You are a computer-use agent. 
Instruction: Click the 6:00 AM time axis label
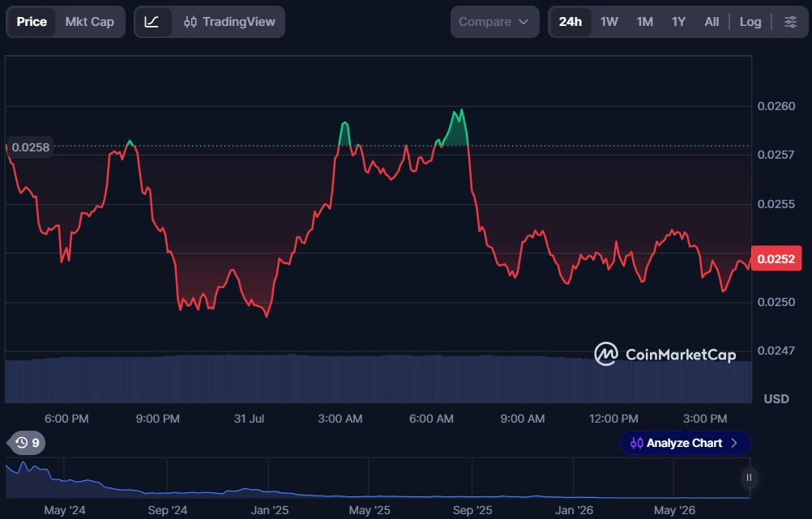[x=431, y=419]
